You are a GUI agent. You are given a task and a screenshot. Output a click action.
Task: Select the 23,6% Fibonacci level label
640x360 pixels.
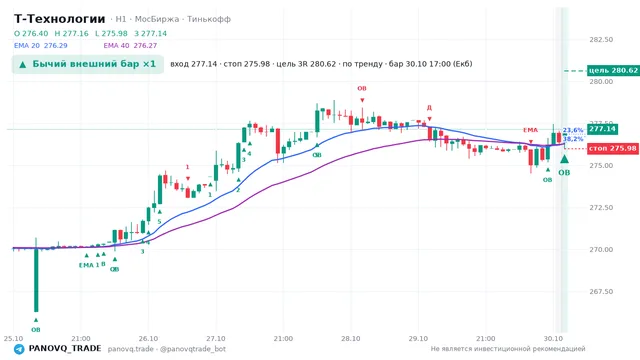(x=573, y=130)
